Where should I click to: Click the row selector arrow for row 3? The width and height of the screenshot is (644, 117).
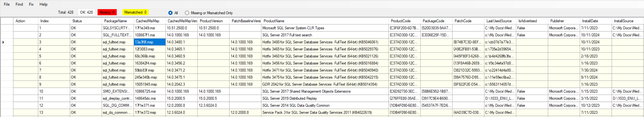[3, 42]
